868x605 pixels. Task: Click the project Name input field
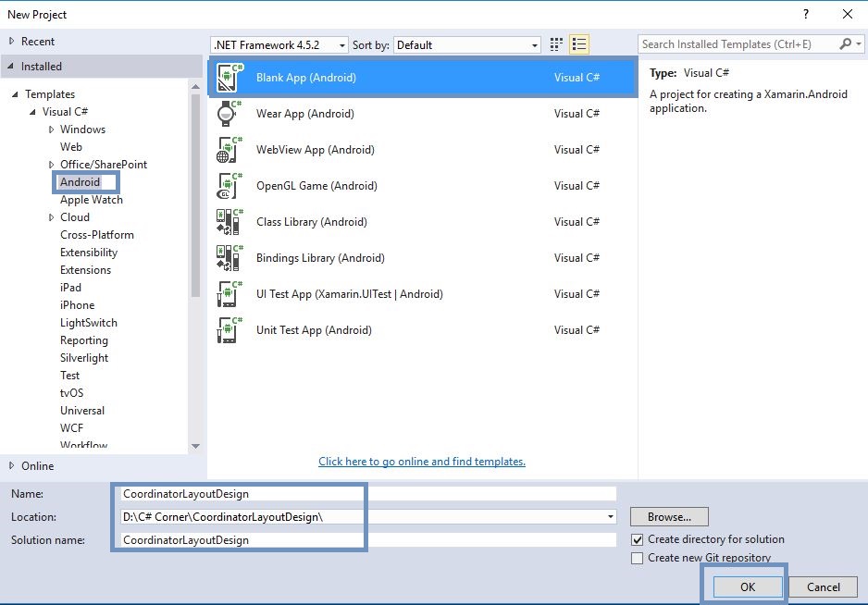(x=367, y=494)
